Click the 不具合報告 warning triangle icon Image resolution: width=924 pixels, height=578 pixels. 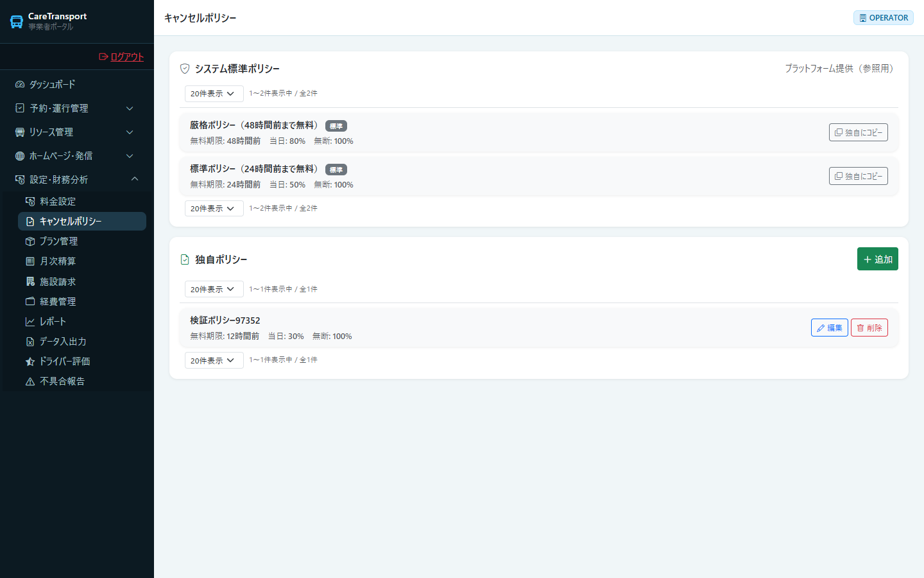pyautogui.click(x=30, y=381)
